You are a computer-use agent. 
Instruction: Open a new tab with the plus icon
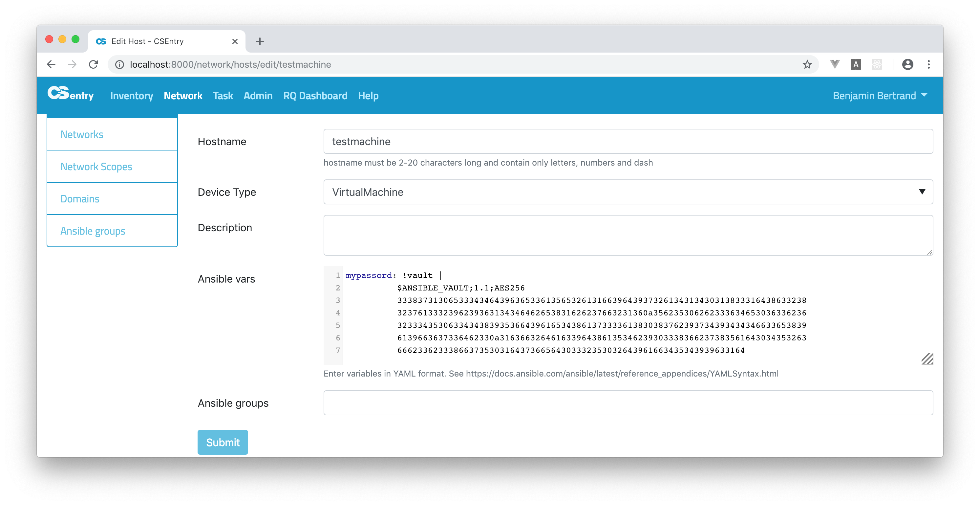(260, 41)
